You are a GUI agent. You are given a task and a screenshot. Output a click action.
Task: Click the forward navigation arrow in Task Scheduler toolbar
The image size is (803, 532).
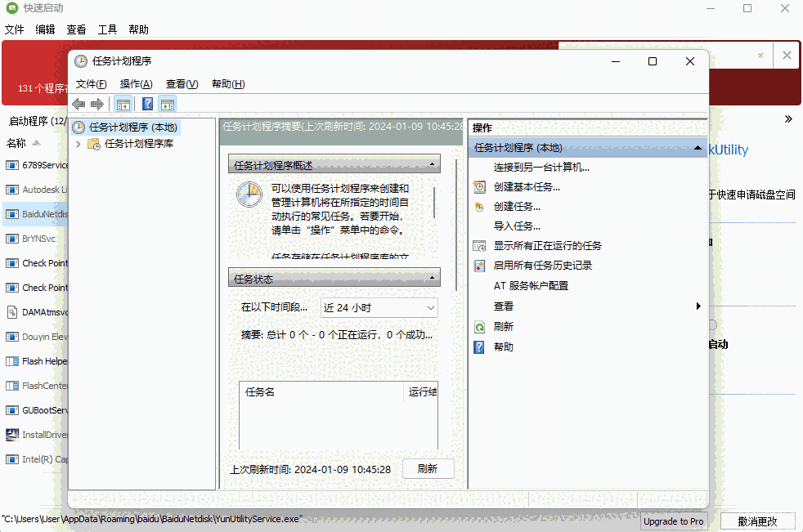[x=96, y=104]
